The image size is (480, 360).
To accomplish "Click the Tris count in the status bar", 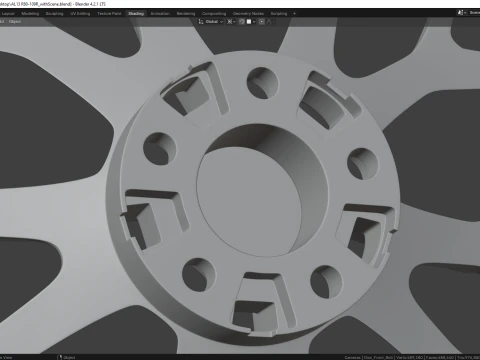I will coord(468,357).
